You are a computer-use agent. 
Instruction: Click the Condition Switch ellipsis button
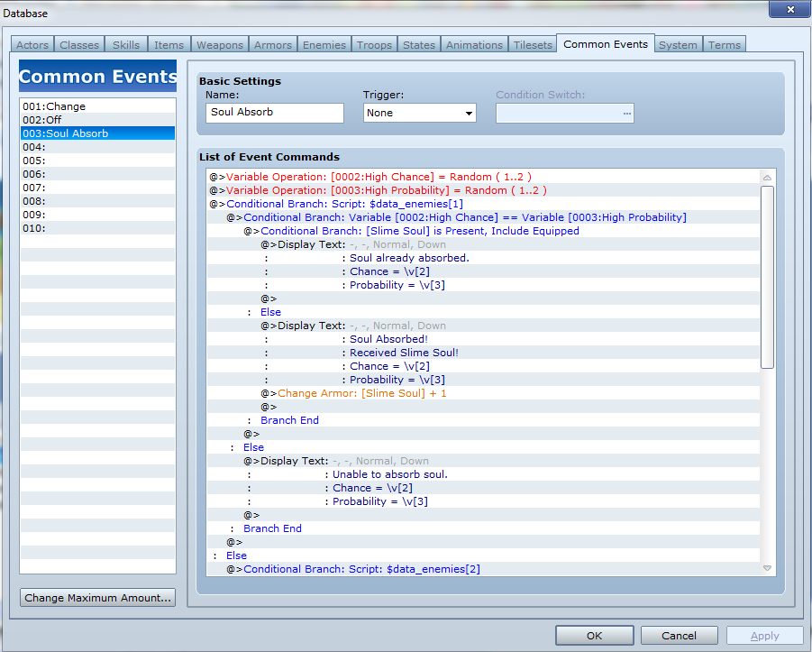click(626, 114)
